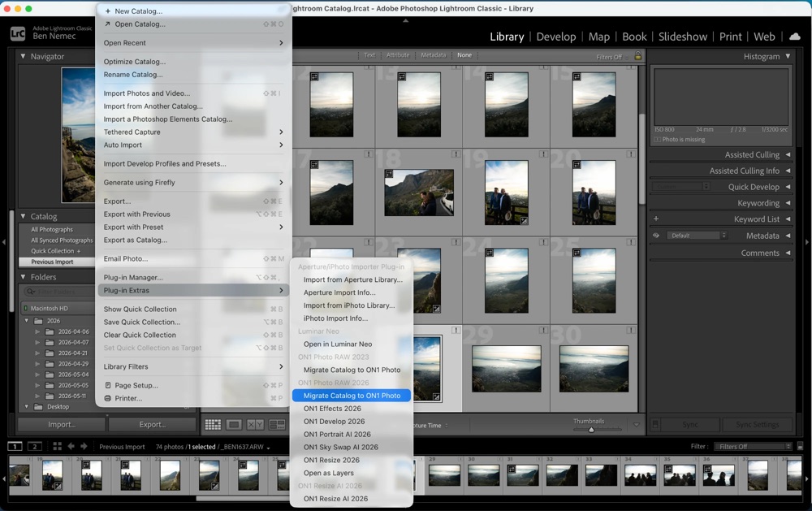
Task: Choose Import from Aperture Library
Action: pos(352,279)
